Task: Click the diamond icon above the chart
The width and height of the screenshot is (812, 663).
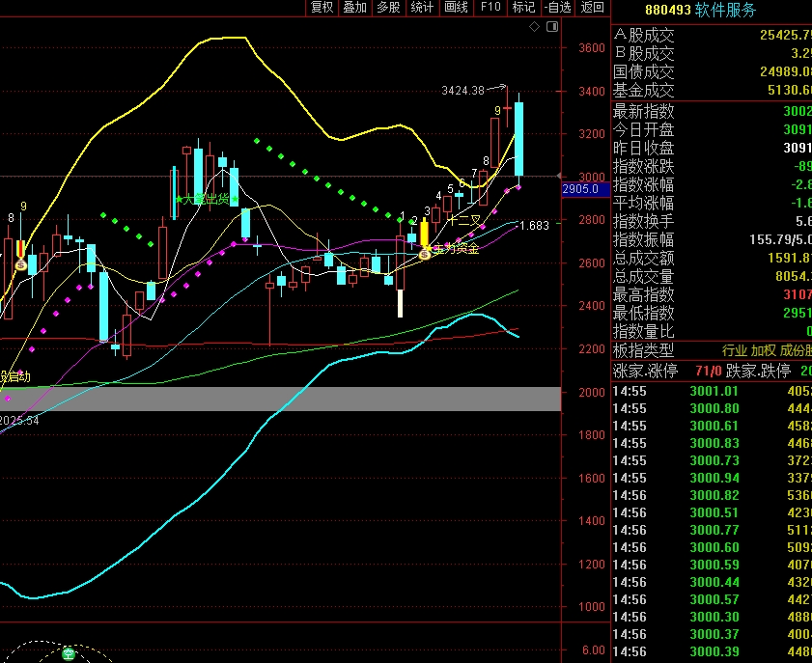Action: (535, 27)
